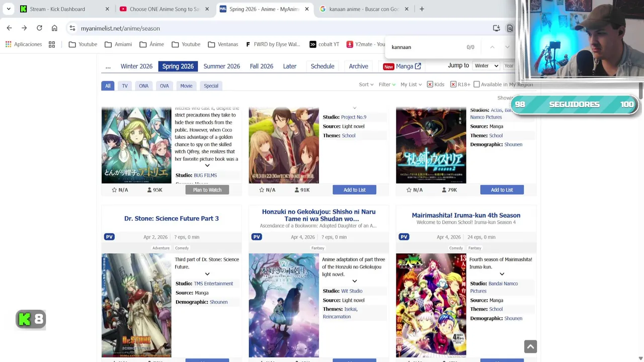Viewport: 644px width, 362px height.
Task: Switch to the Fall 2026 season tab
Action: pos(262,66)
